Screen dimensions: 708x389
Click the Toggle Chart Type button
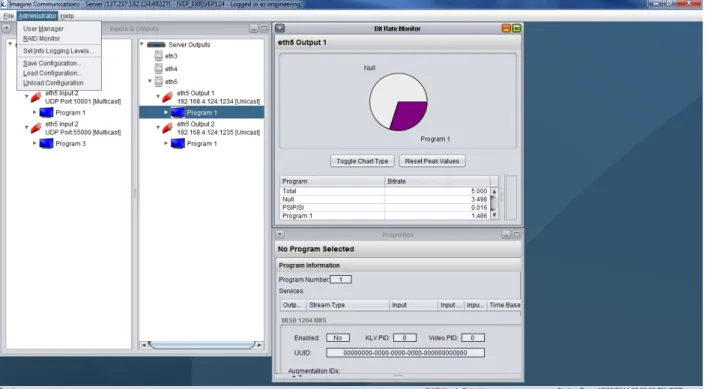362,161
